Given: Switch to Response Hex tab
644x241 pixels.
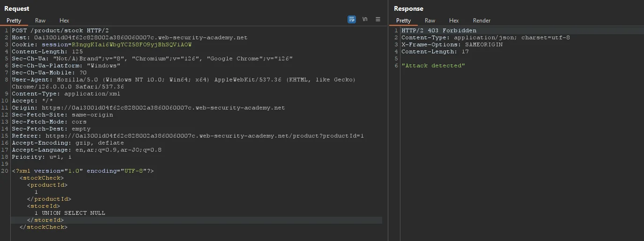Looking at the screenshot, I should pos(454,21).
